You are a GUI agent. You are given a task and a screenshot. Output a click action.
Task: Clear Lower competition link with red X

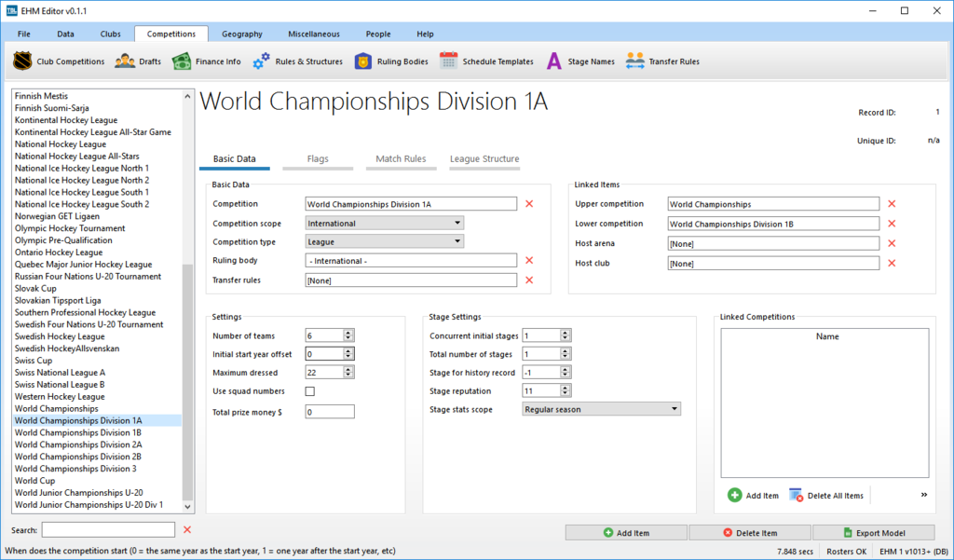point(892,224)
